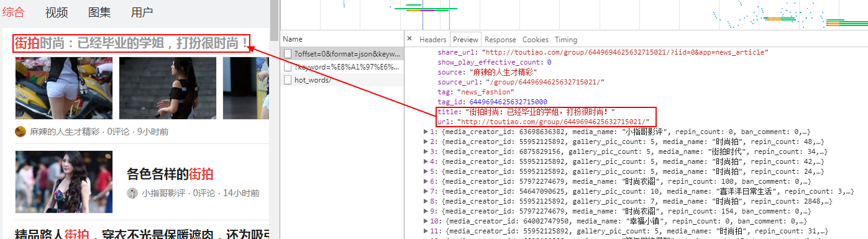Select request hot_words/
Viewport: 868px width, 239px height.
(x=342, y=80)
